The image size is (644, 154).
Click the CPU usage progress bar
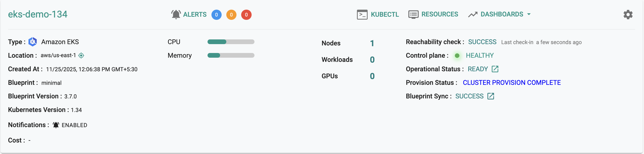pos(231,42)
